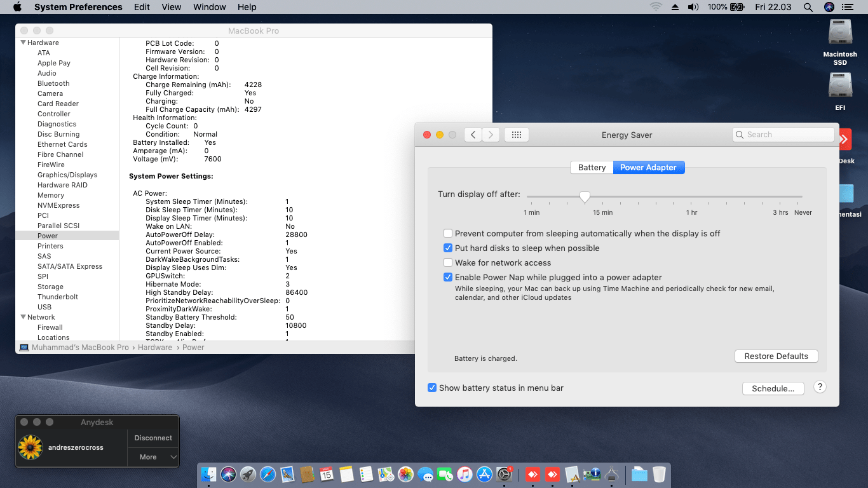Enable Prevent computer from sleeping automatically checkbox
Screen dimensions: 868x488
pyautogui.click(x=448, y=234)
